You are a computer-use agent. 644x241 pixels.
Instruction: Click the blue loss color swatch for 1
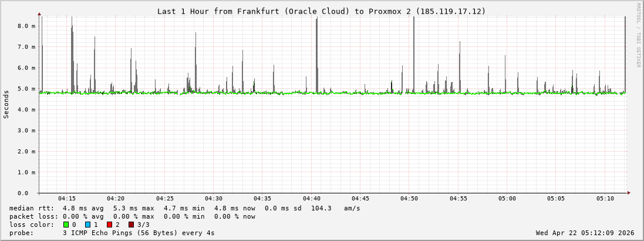pyautogui.click(x=87, y=225)
